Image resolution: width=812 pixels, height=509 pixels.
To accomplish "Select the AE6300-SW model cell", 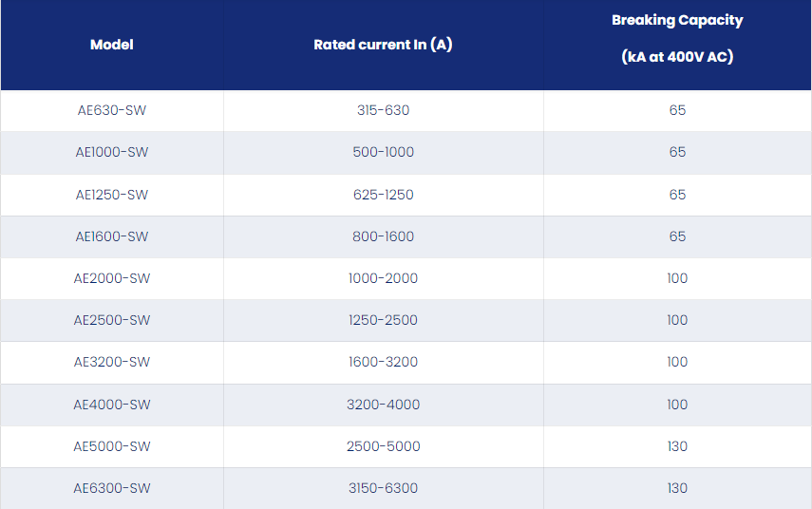I will tap(112, 488).
